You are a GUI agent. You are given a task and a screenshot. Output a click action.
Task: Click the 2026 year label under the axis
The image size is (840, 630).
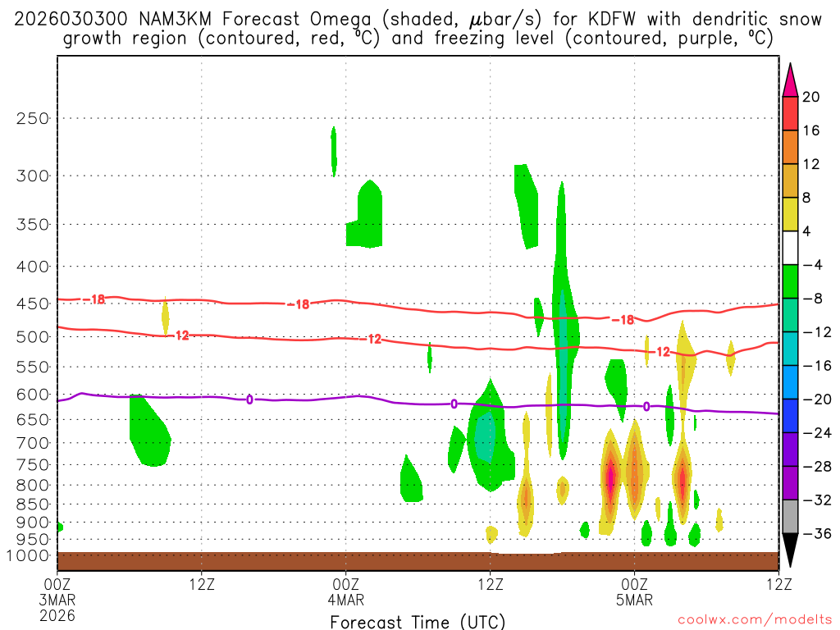57,615
